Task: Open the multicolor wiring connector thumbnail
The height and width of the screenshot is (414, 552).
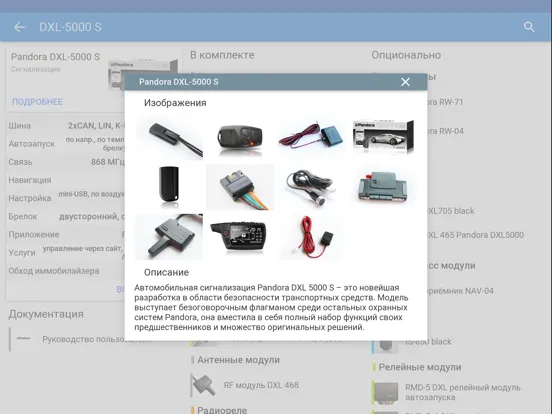Action: click(x=240, y=187)
